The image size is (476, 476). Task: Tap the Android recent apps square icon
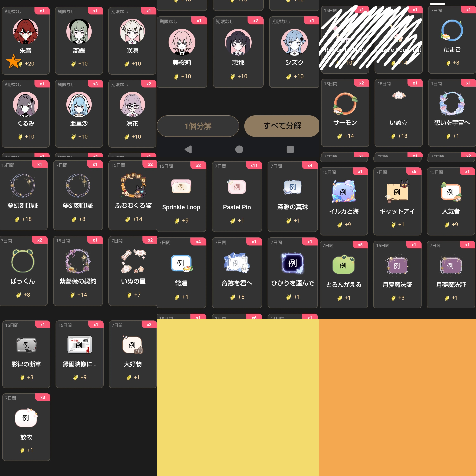click(290, 149)
